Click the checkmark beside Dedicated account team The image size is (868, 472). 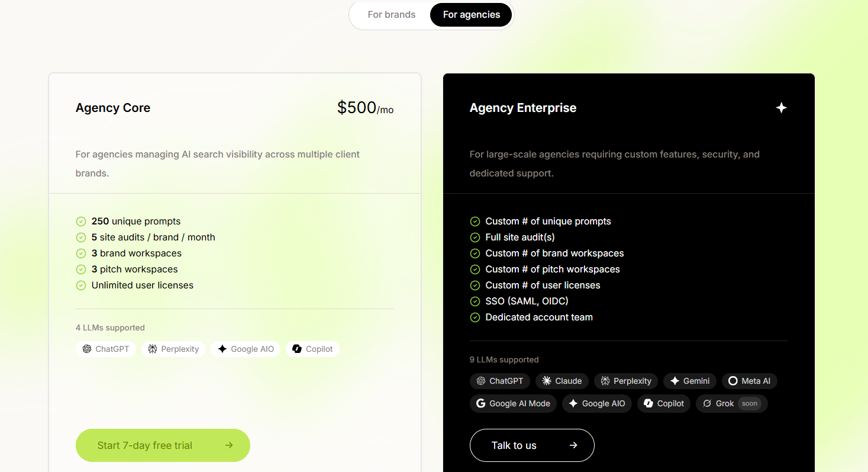pos(475,317)
